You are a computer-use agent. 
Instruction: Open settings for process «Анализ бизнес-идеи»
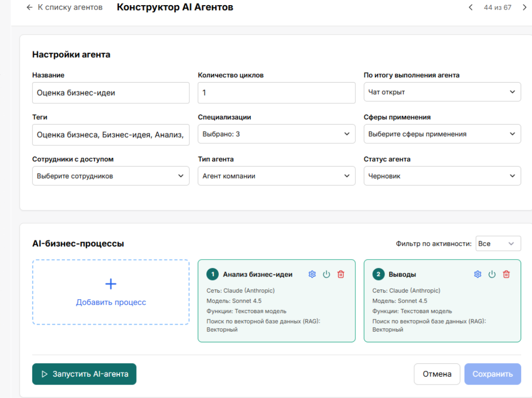point(312,274)
